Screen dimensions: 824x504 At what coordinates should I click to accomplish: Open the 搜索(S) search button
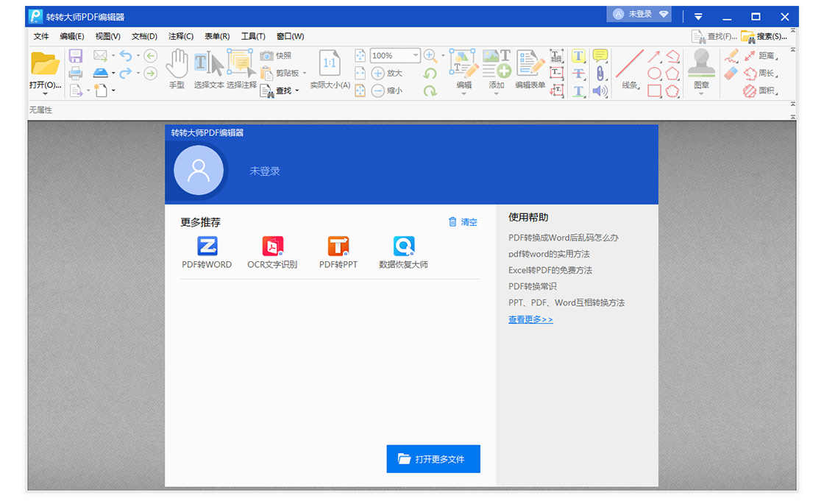click(x=764, y=36)
